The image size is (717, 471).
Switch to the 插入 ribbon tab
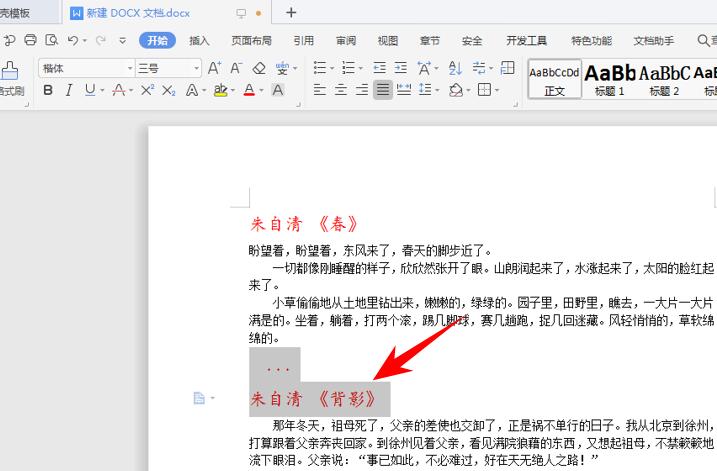[x=199, y=41]
